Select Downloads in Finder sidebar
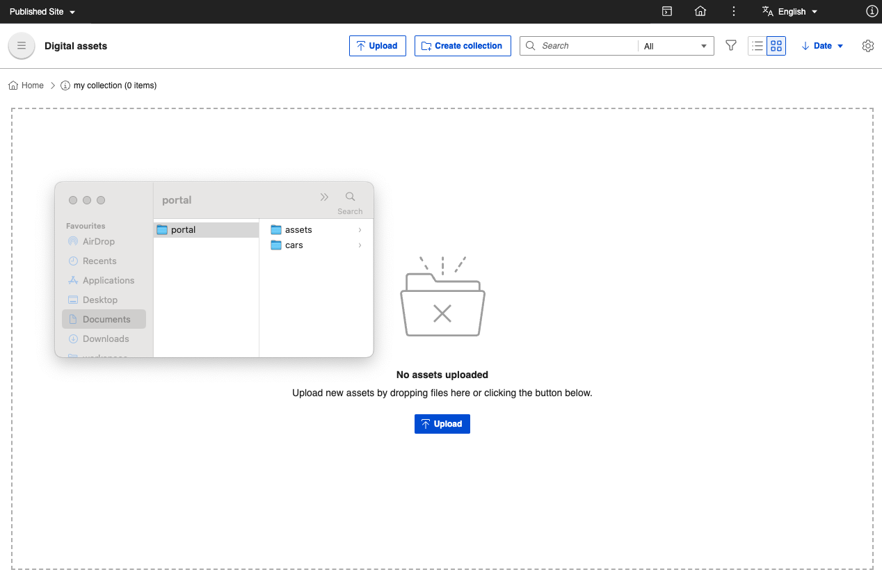This screenshot has width=882, height=588. pyautogui.click(x=105, y=338)
